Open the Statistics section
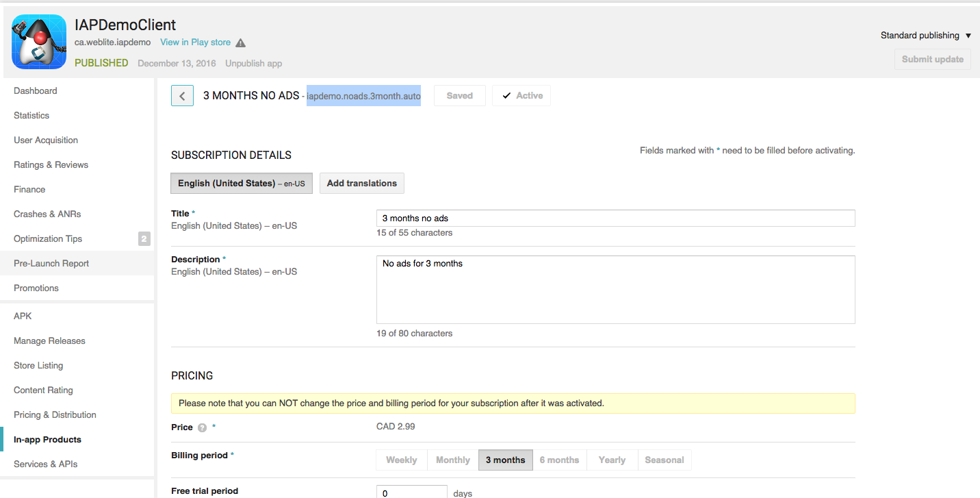 tap(32, 115)
